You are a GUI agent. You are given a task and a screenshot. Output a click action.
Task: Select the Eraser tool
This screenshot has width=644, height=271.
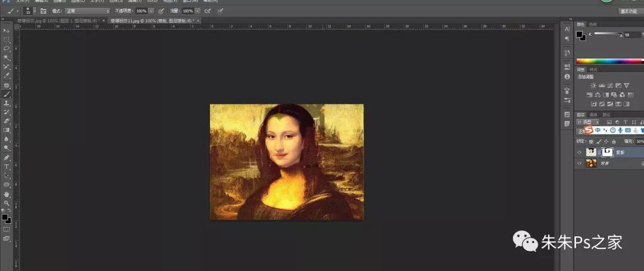pyautogui.click(x=7, y=121)
